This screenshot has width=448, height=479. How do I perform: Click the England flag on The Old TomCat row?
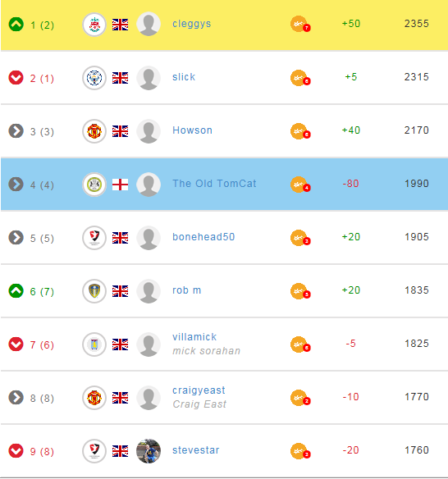(x=120, y=185)
